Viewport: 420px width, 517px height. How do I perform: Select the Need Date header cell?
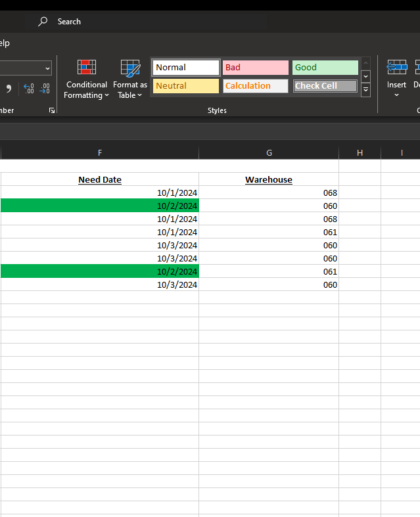(x=100, y=179)
